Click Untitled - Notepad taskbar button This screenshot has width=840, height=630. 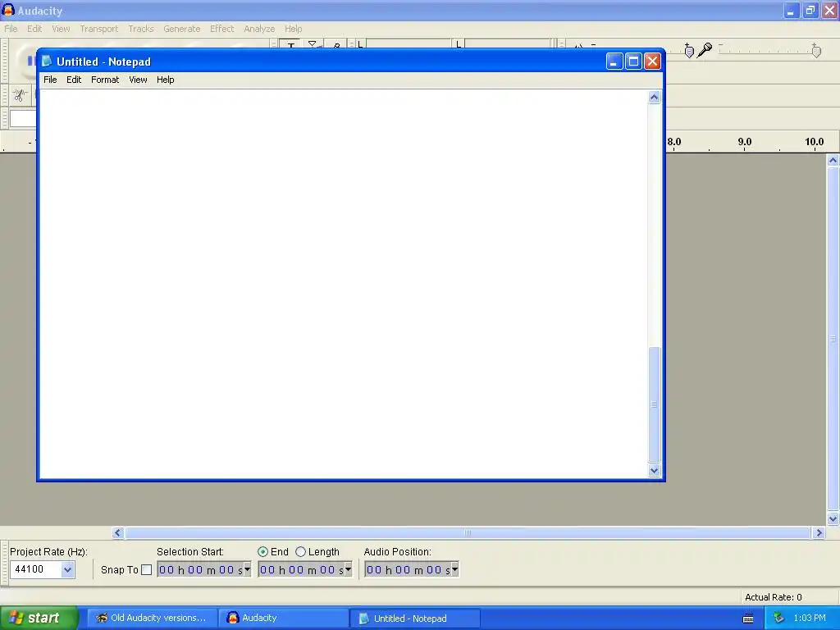[x=414, y=619]
